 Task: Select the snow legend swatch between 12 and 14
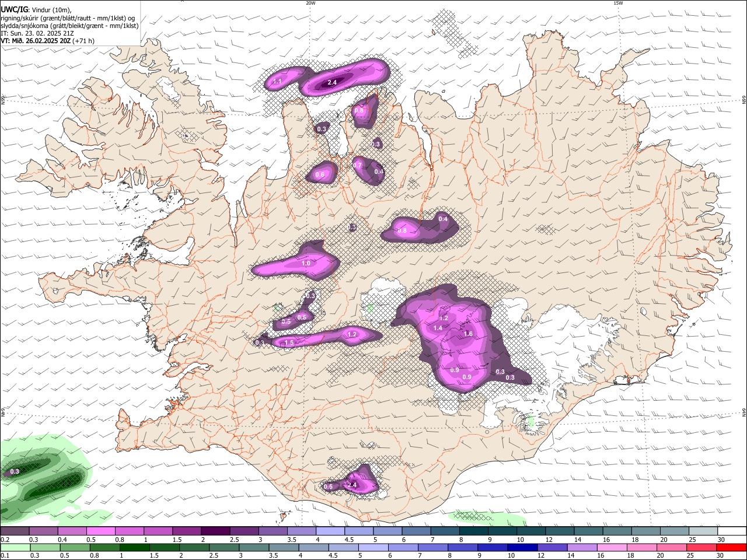click(559, 531)
